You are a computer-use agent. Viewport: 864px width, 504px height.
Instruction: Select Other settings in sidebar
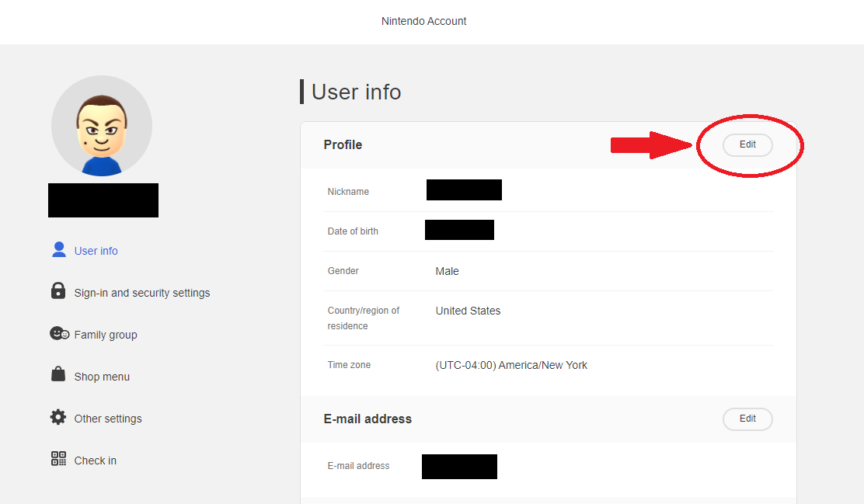(108, 419)
